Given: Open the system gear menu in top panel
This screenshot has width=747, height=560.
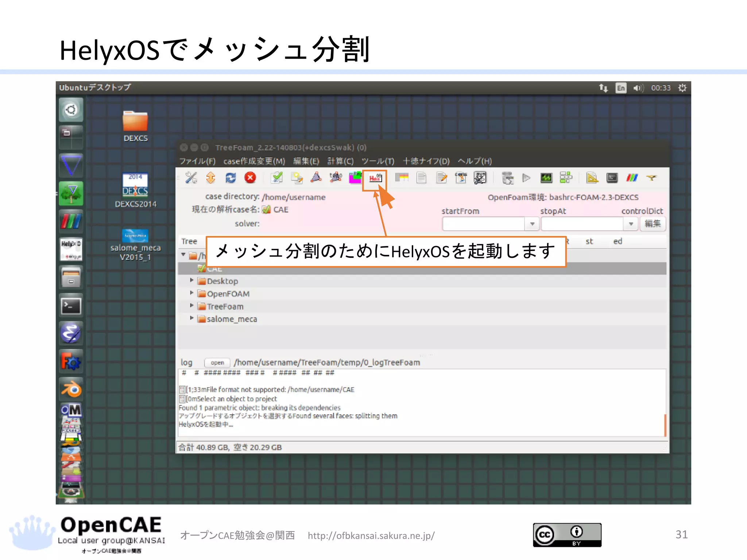Looking at the screenshot, I should (682, 88).
